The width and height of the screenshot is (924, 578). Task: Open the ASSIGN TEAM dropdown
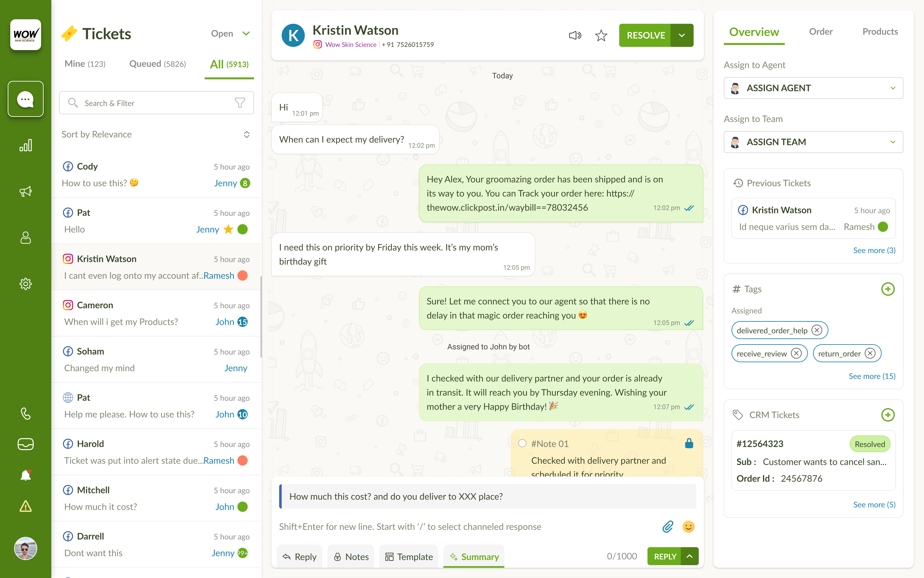coord(813,142)
